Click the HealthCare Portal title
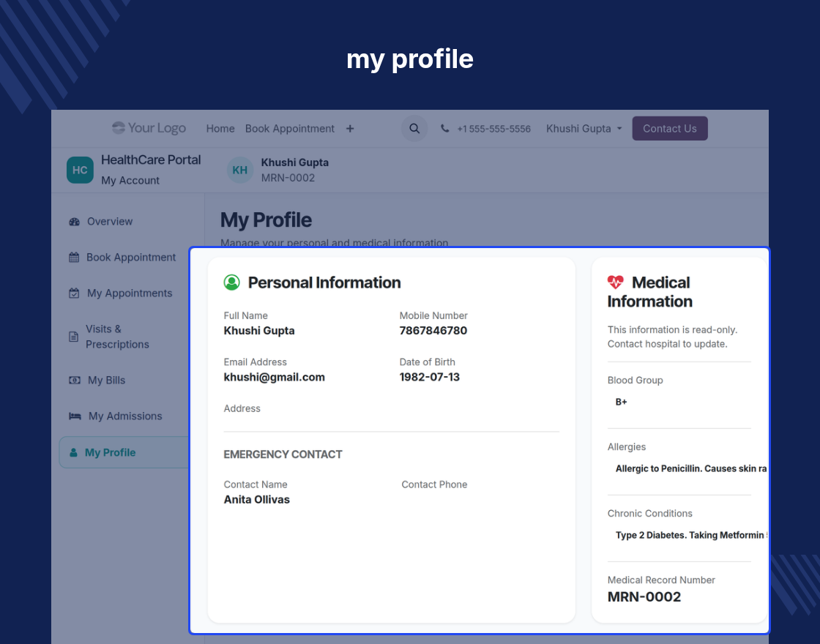Screen dimensions: 820x644 coord(151,160)
